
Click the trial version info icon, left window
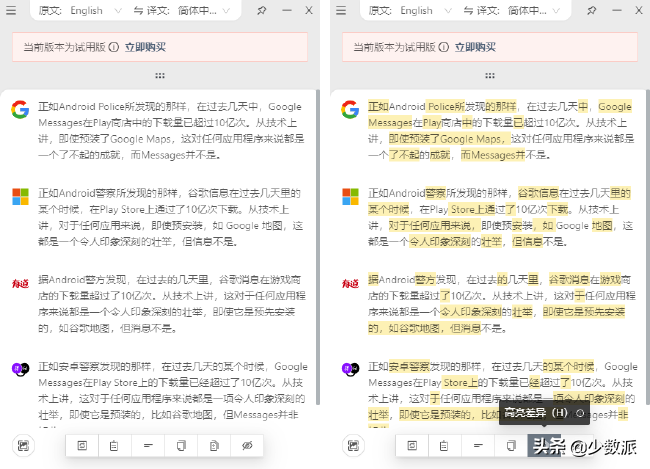(114, 47)
